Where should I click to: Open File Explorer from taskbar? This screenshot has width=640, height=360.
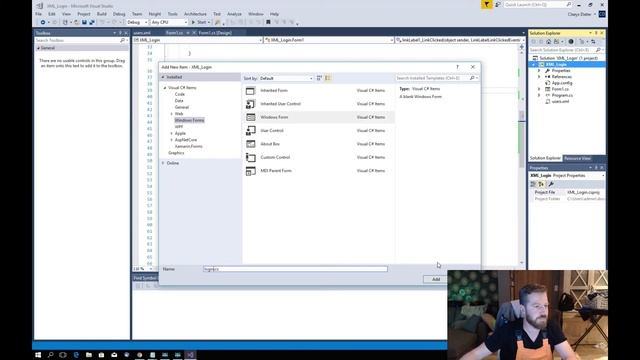click(x=89, y=355)
